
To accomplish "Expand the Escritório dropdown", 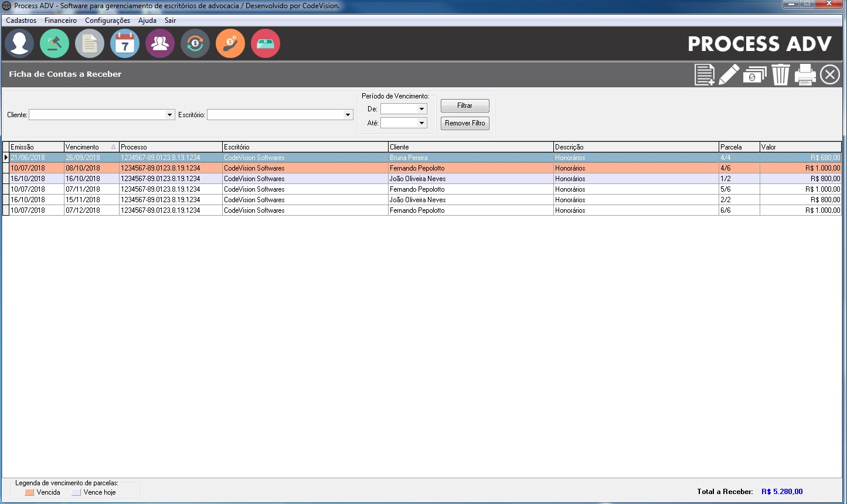I will [348, 115].
